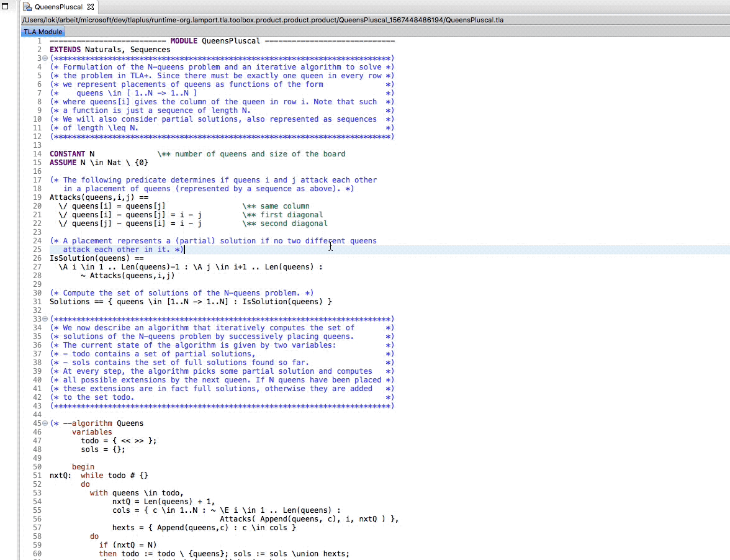
Task: Click line number 60 in the gutter
Action: click(x=37, y=554)
